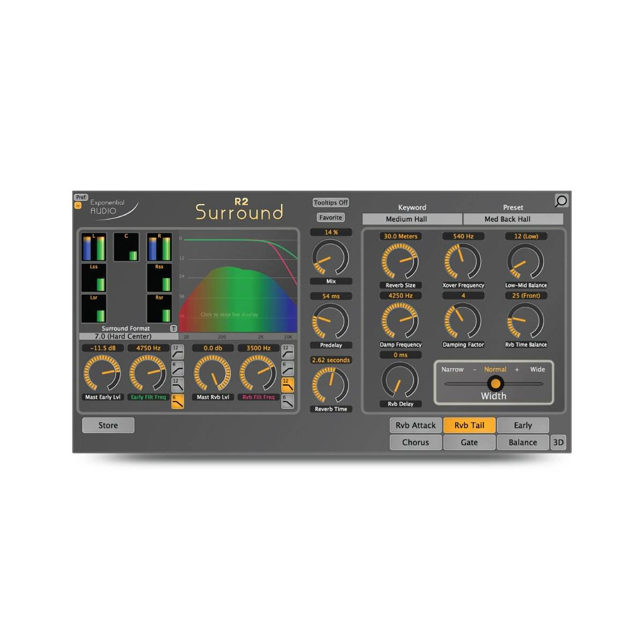Click the Width slider handle

pyautogui.click(x=495, y=383)
